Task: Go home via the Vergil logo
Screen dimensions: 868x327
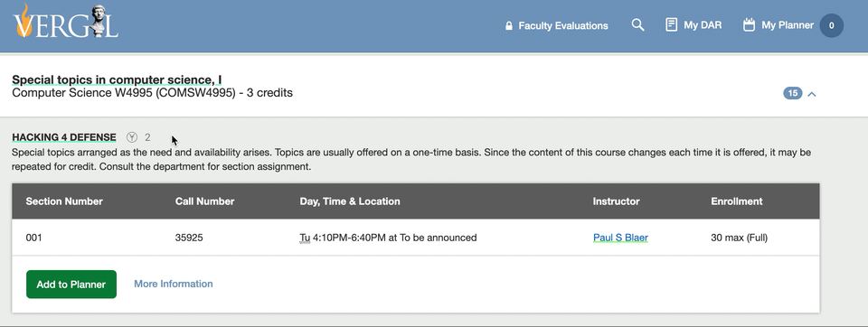Action: tap(66, 22)
